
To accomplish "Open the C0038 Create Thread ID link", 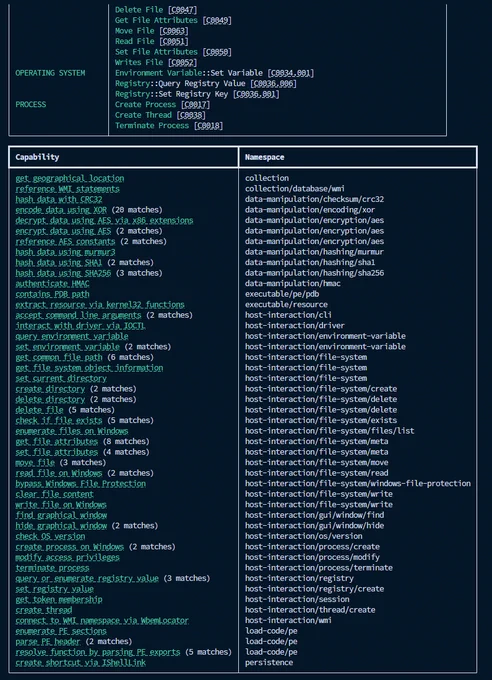I will [191, 115].
